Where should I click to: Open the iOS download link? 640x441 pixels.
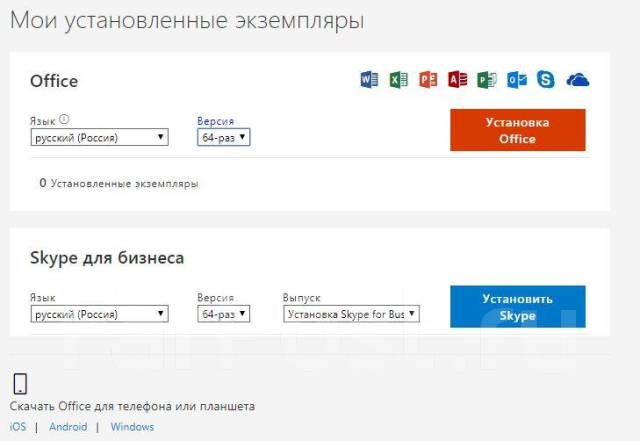pos(18,427)
